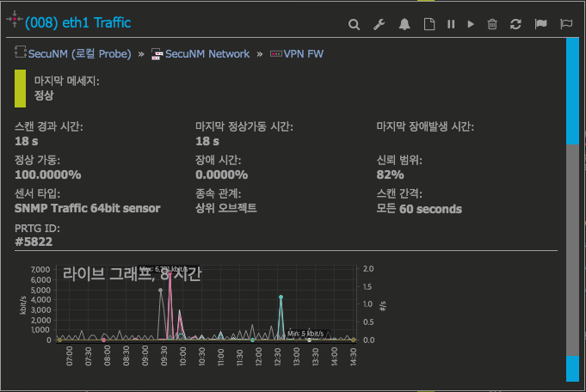Screen dimensions: 586x392
Task: Click the cyan peak marker near 12:30
Action: (x=281, y=297)
